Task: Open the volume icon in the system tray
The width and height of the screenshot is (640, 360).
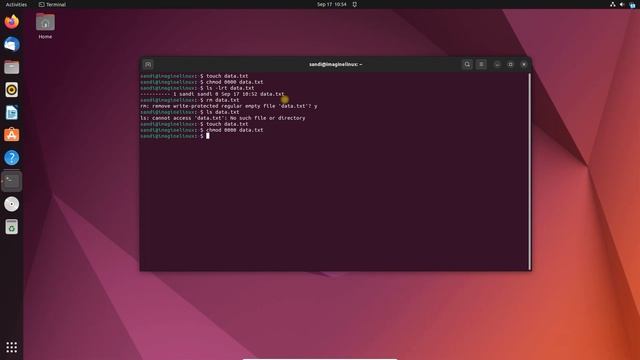Action: (x=622, y=4)
